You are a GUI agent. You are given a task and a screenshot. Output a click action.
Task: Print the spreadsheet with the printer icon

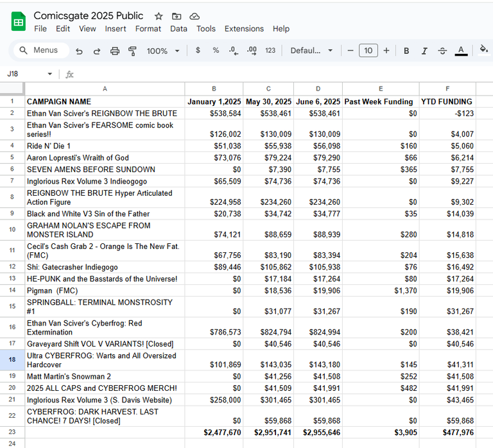pos(115,51)
